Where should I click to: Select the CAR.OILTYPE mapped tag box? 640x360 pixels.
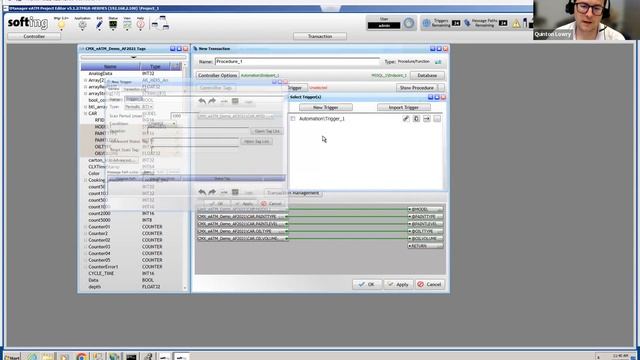point(242,231)
